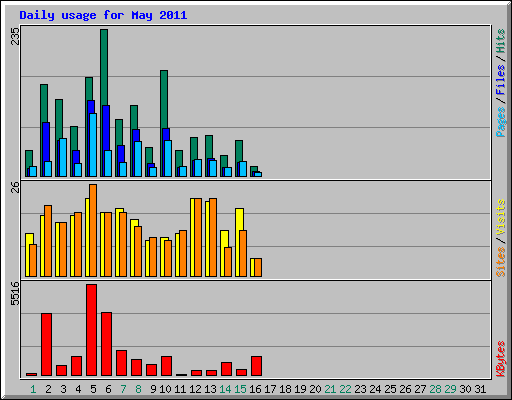Click day 24 on the date axis
Viewport: 512px width, 400px height.
pyautogui.click(x=375, y=389)
